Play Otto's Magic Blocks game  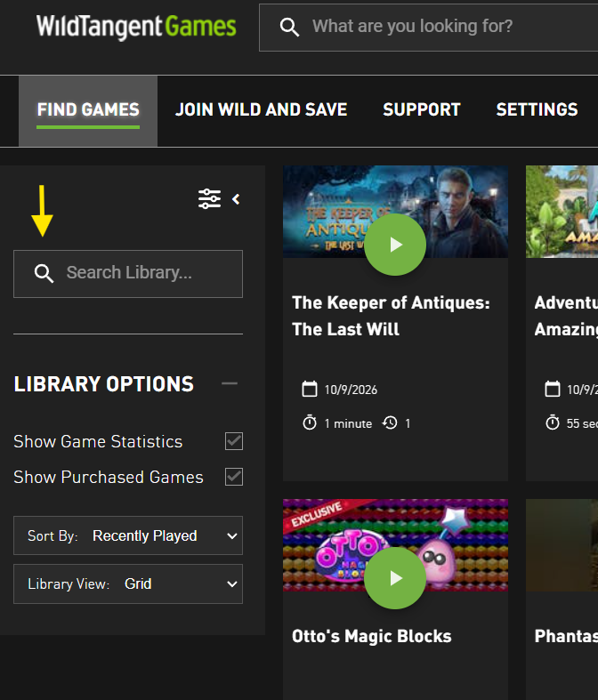(x=395, y=578)
